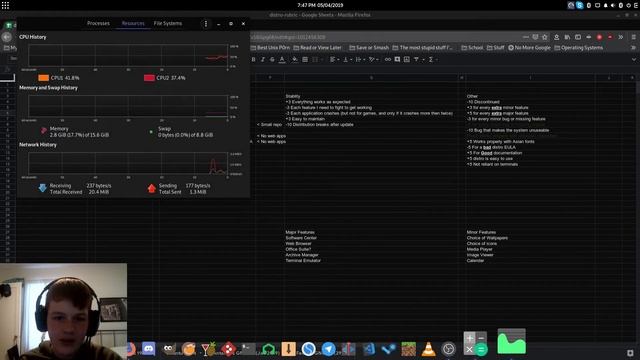Click the orange CPU1 color swatch

point(44,78)
